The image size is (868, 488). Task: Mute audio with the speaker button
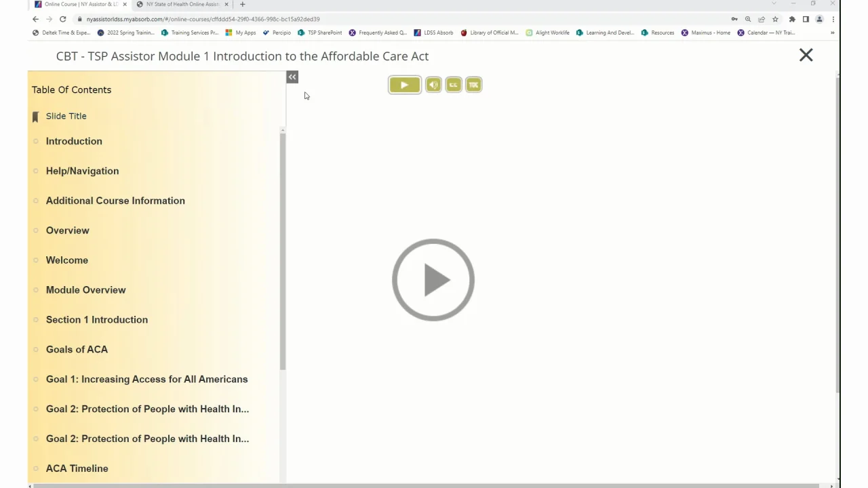[433, 85]
